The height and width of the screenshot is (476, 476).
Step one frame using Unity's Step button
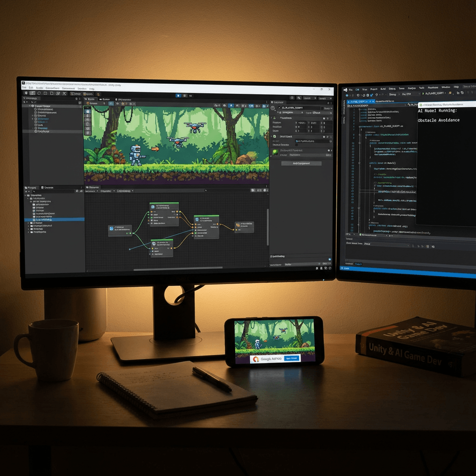tap(190, 96)
